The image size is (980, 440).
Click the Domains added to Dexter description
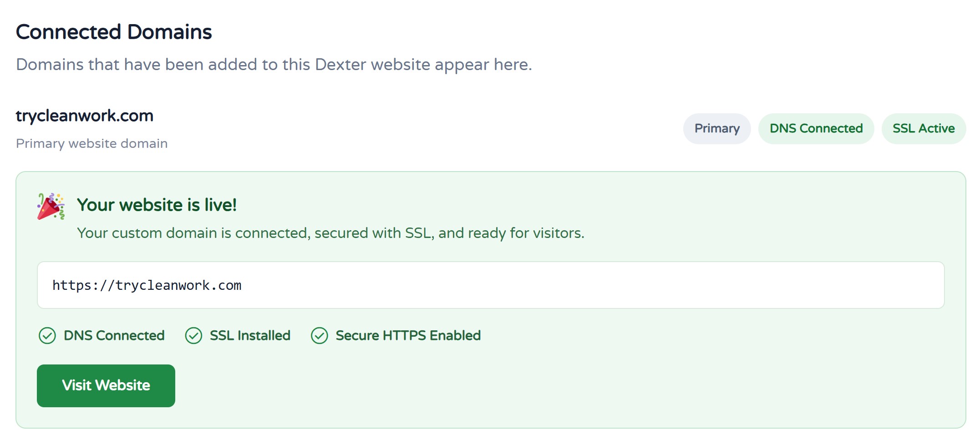(x=274, y=65)
